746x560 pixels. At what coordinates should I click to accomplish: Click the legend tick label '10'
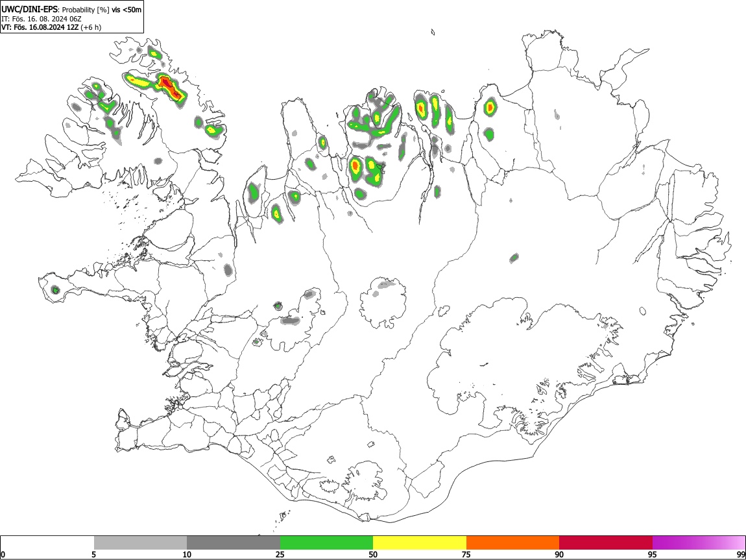tap(187, 554)
